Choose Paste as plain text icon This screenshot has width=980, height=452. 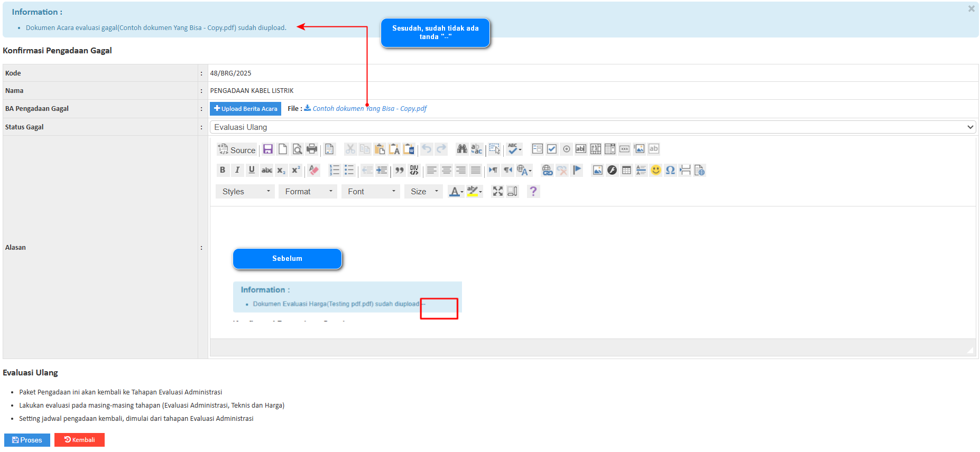(x=394, y=149)
